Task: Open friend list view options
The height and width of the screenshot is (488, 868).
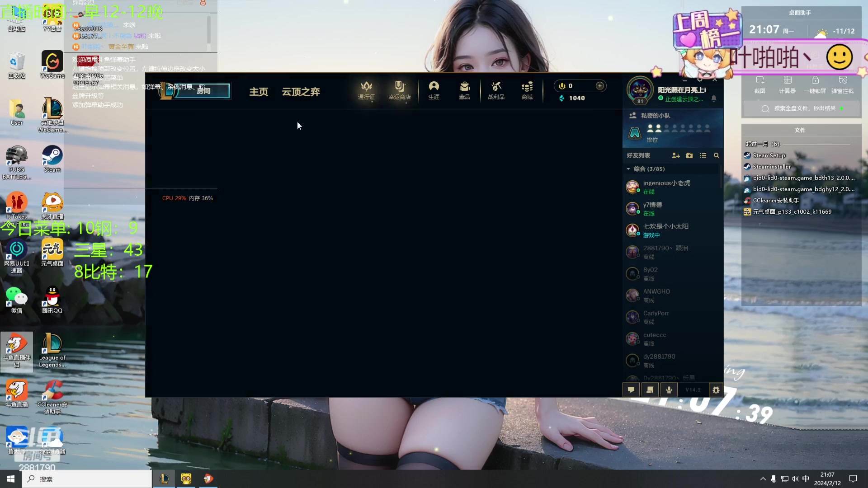Action: pos(703,155)
